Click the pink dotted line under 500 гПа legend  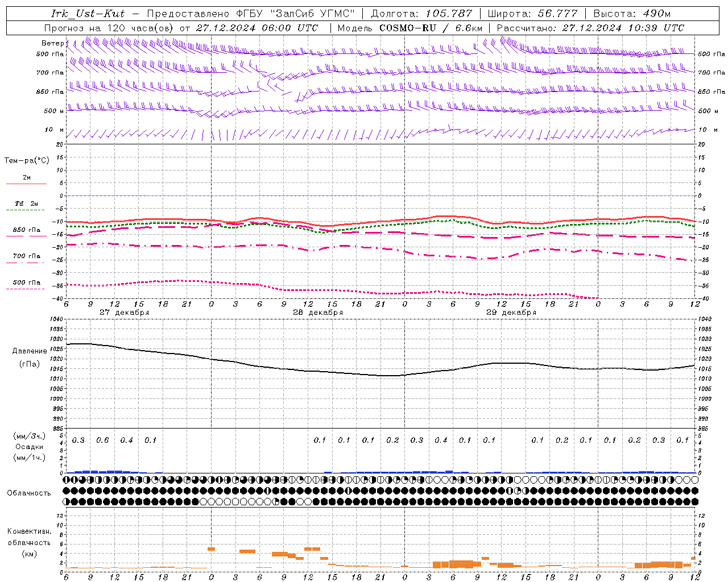[25, 289]
